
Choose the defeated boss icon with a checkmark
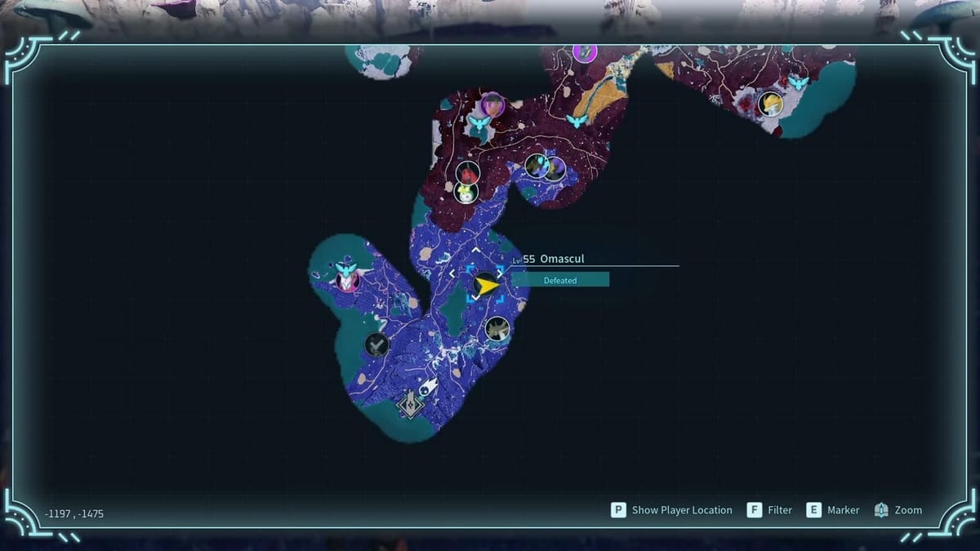pos(376,345)
